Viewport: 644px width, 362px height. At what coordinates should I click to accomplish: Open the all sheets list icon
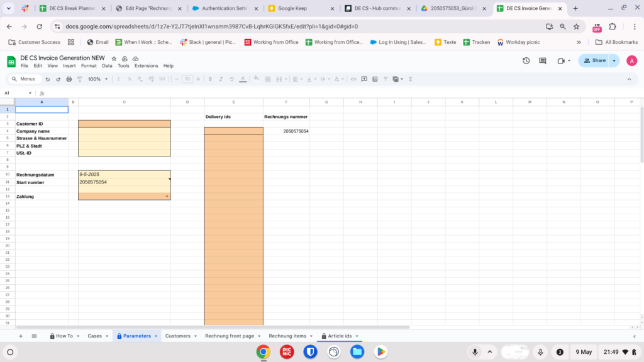(x=34, y=336)
